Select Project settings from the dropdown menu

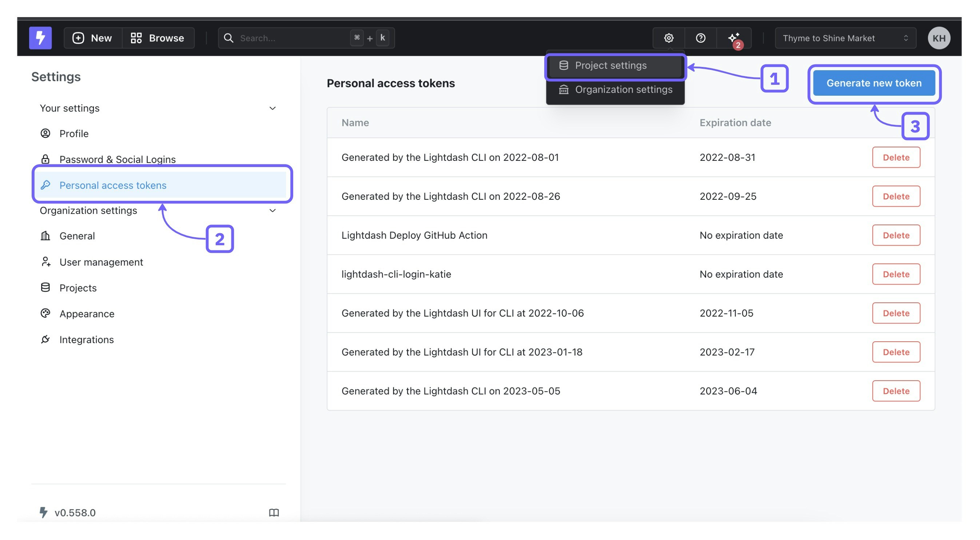610,65
